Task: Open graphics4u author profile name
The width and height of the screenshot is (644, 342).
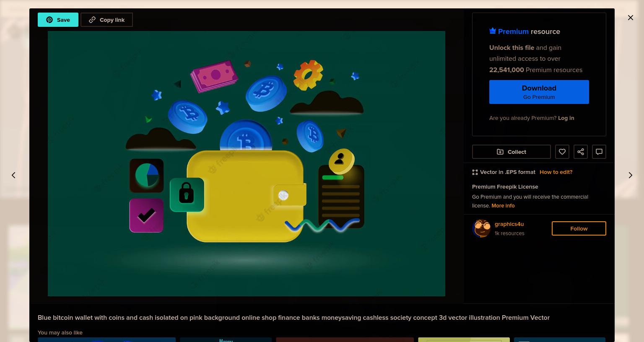Action: (x=509, y=224)
